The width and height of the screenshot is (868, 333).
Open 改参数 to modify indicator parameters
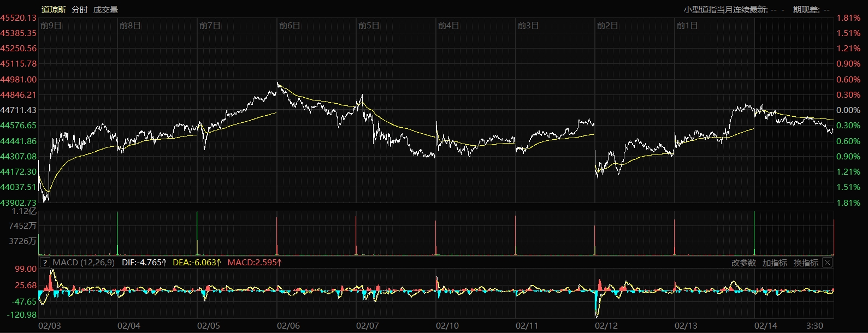point(743,263)
